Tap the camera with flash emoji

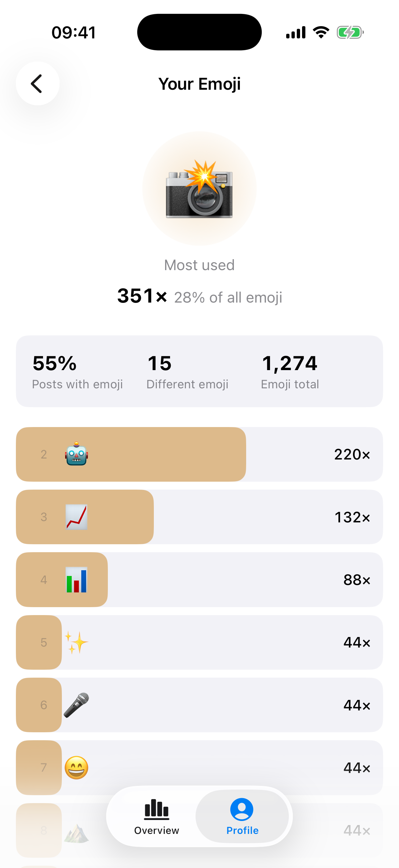coord(199,189)
